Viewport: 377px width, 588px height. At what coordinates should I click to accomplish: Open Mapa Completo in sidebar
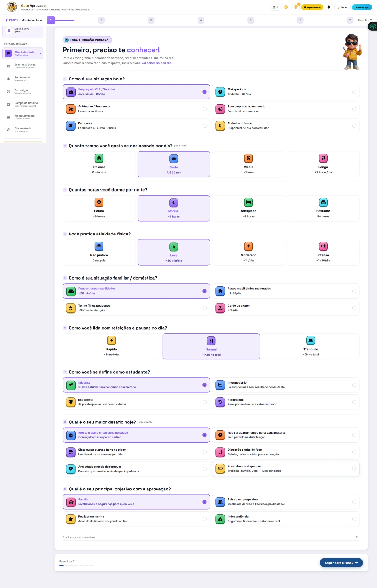click(x=23, y=117)
